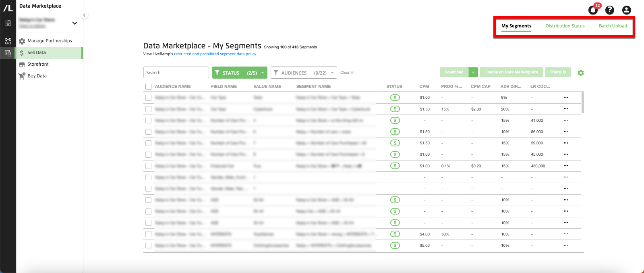Open the Data Marketplace icon in the left rail
This screenshot has height=273, width=644.
[x=8, y=53]
